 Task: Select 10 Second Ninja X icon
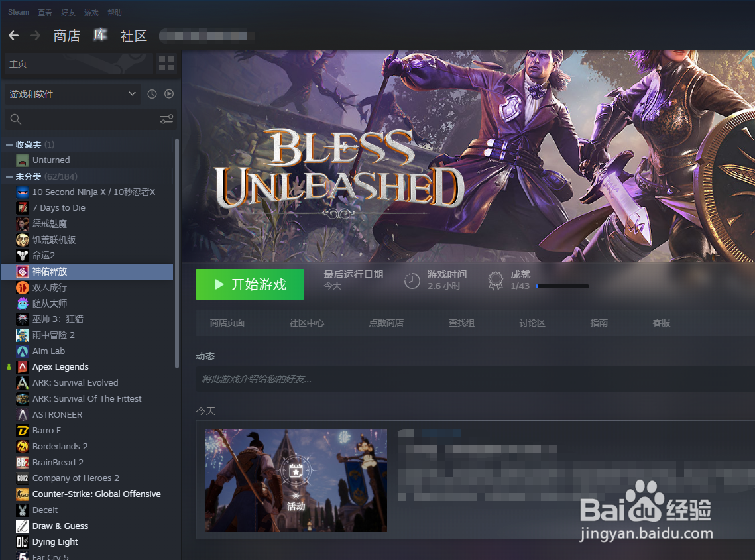22,192
